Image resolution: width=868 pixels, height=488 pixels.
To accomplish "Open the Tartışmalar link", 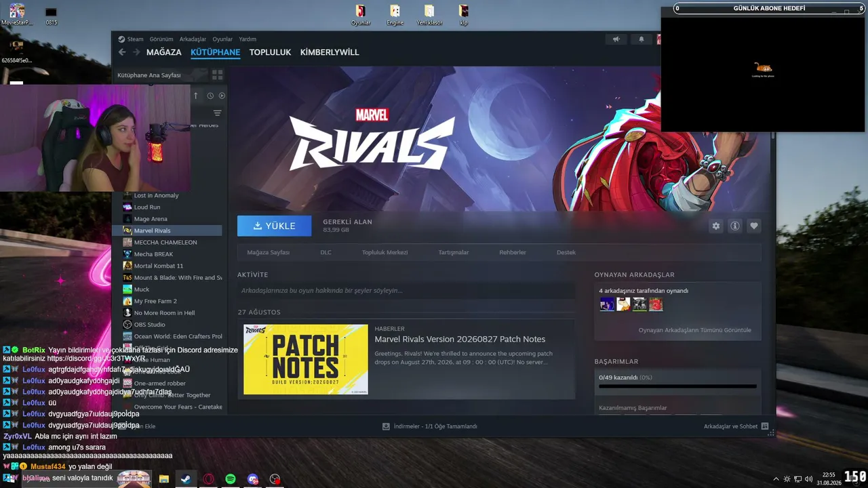I will pyautogui.click(x=454, y=252).
